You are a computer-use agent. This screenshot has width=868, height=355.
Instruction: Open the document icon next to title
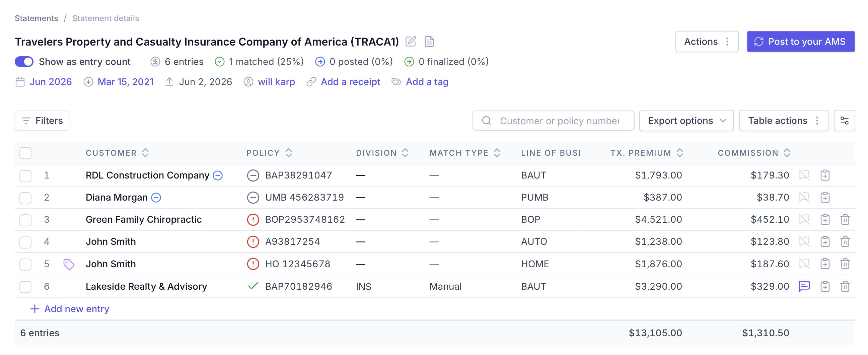(429, 42)
